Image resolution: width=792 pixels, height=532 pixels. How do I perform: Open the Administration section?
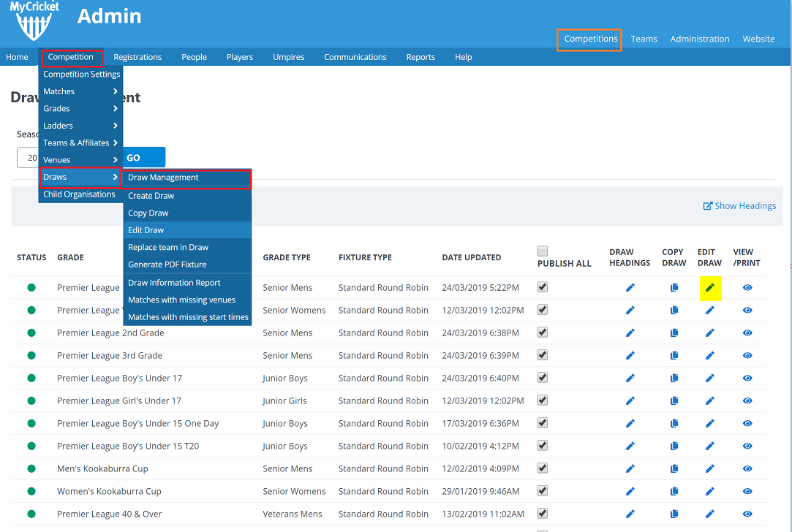[700, 39]
